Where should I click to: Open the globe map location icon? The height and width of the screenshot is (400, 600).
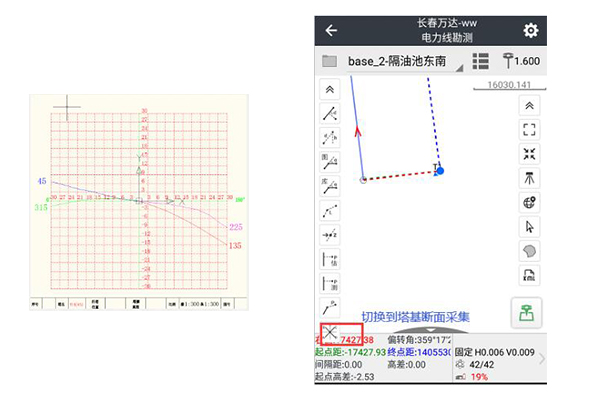pos(530,202)
